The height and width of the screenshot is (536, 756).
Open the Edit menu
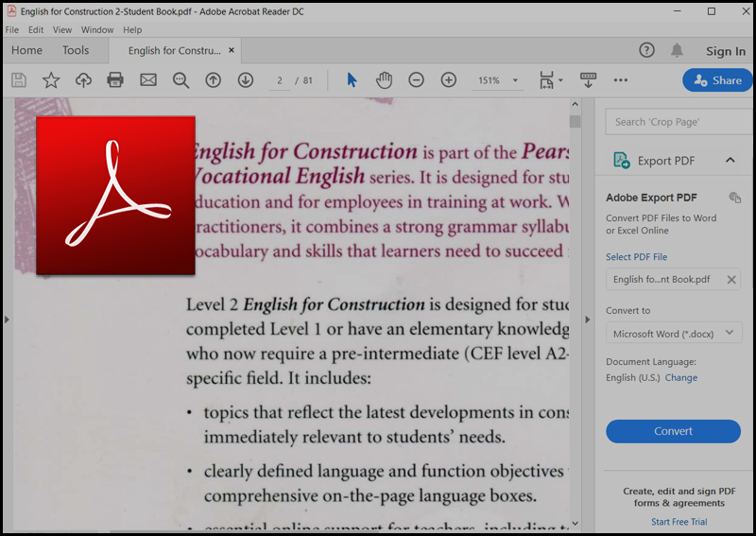[x=36, y=30]
